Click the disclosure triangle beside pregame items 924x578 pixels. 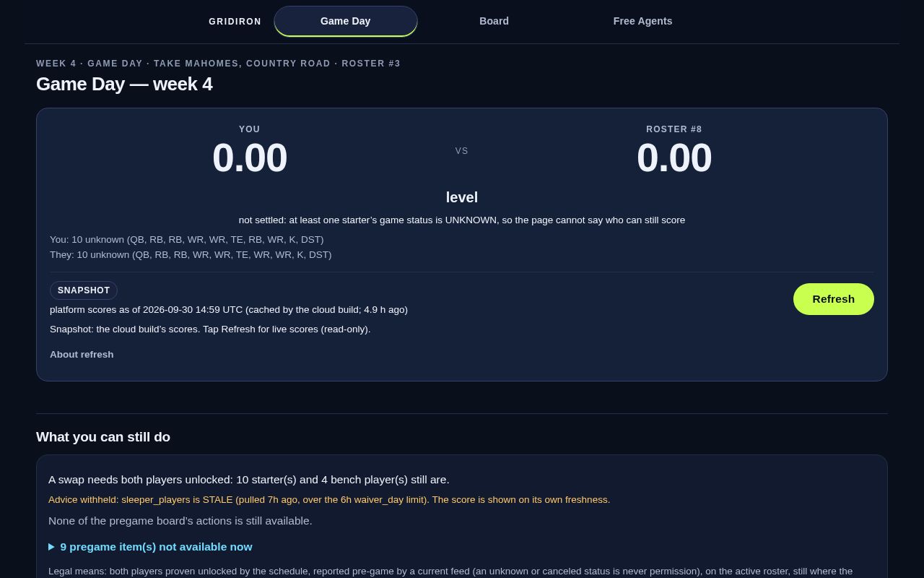pyautogui.click(x=51, y=547)
